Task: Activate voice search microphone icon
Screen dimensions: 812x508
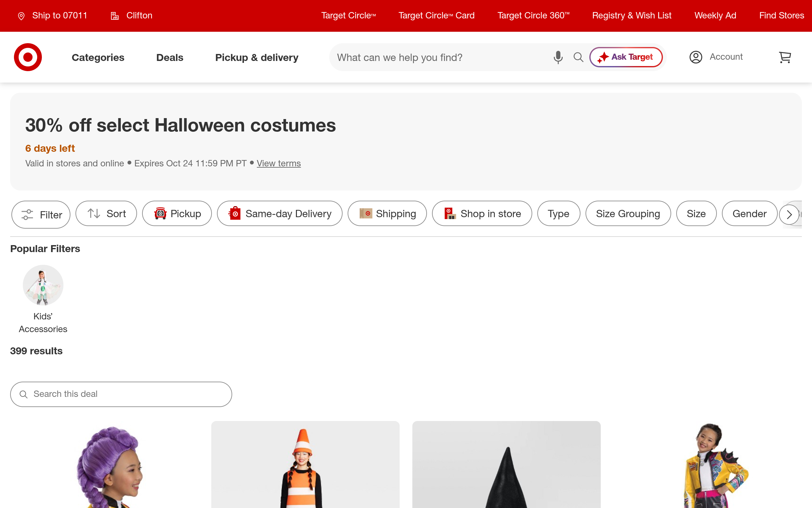Action: tap(558, 57)
